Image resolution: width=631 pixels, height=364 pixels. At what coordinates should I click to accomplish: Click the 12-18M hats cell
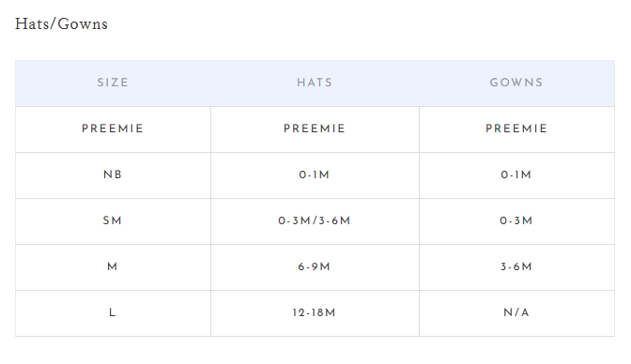tap(315, 312)
